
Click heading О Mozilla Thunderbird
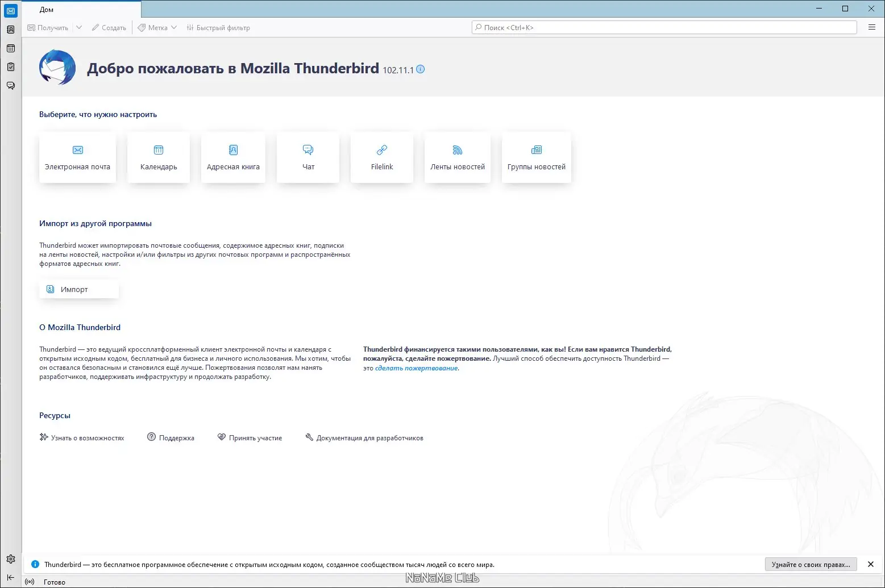(x=80, y=327)
